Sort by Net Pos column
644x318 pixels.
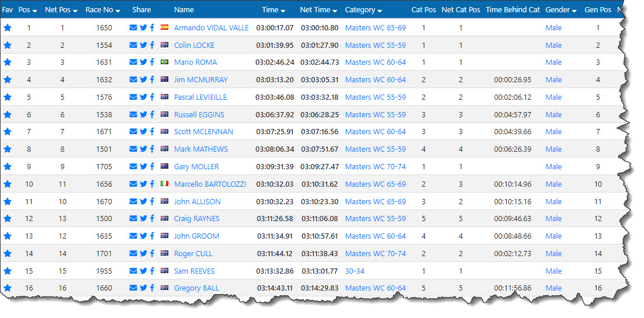61,10
